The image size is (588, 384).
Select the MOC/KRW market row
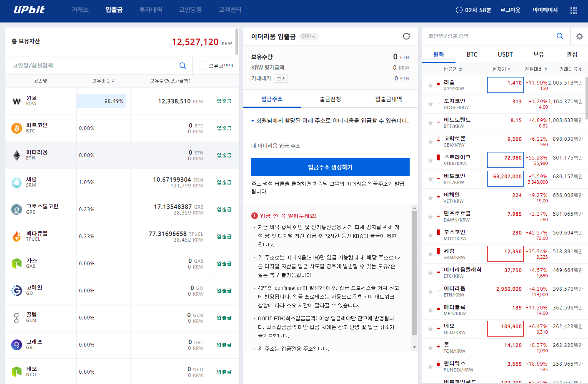point(505,235)
